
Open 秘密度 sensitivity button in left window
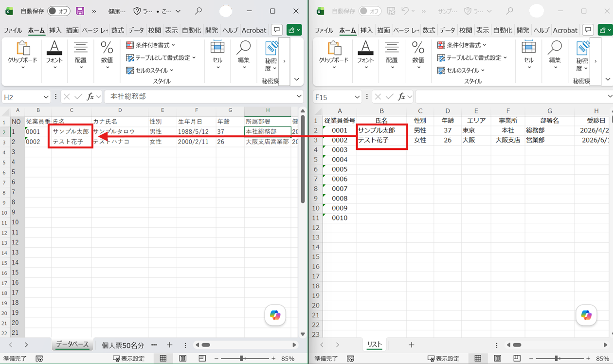pos(271,56)
